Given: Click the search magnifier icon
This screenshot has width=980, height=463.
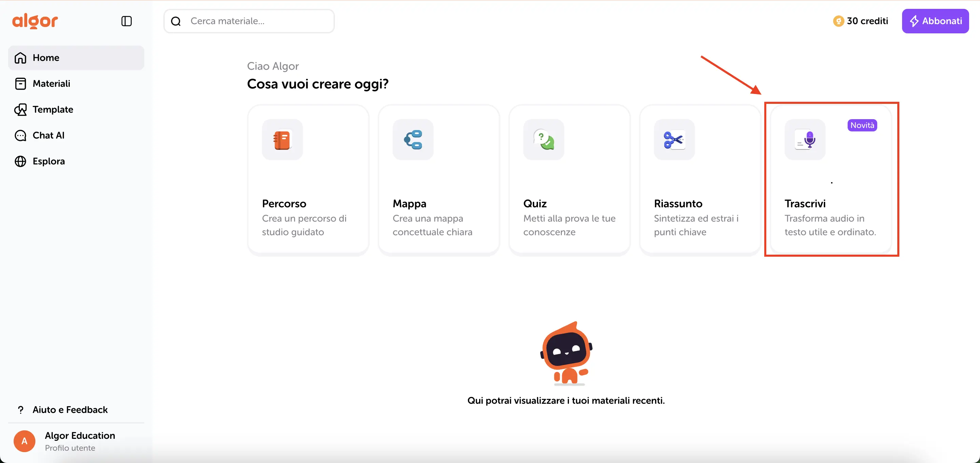Looking at the screenshot, I should pos(176,21).
